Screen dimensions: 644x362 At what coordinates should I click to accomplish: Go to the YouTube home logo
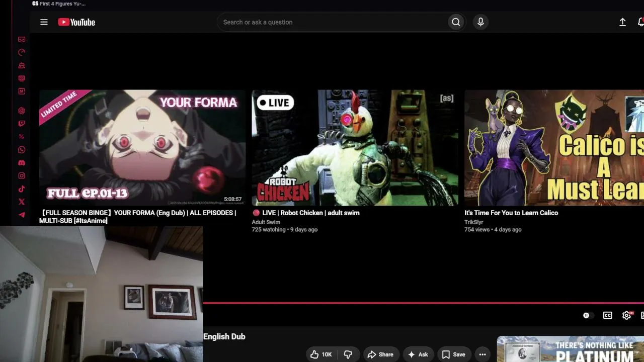tap(76, 22)
